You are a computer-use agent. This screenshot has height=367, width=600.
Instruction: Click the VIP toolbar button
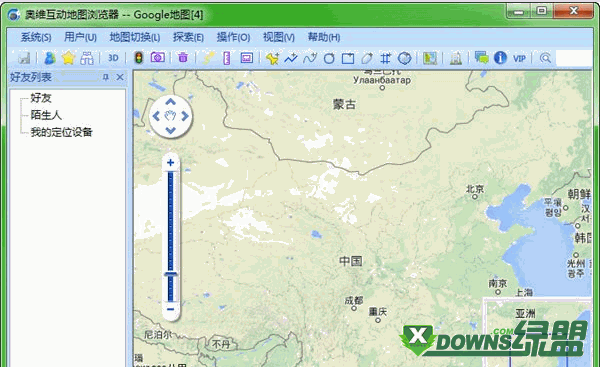(x=519, y=59)
